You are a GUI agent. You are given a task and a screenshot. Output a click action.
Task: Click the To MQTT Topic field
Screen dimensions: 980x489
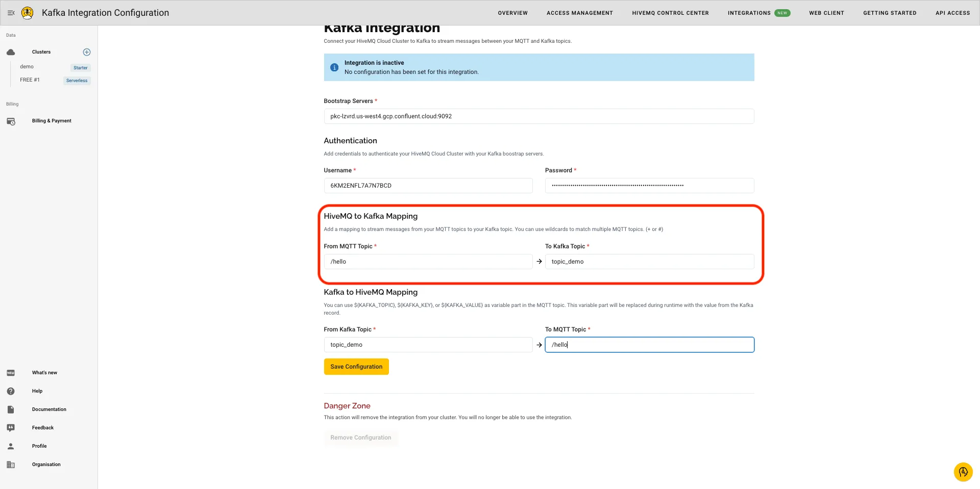(650, 345)
